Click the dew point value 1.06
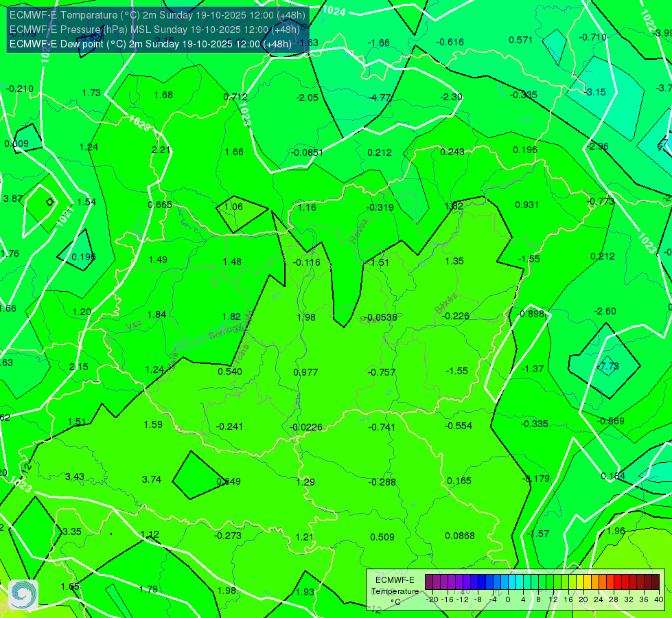The image size is (672, 618). click(x=233, y=207)
